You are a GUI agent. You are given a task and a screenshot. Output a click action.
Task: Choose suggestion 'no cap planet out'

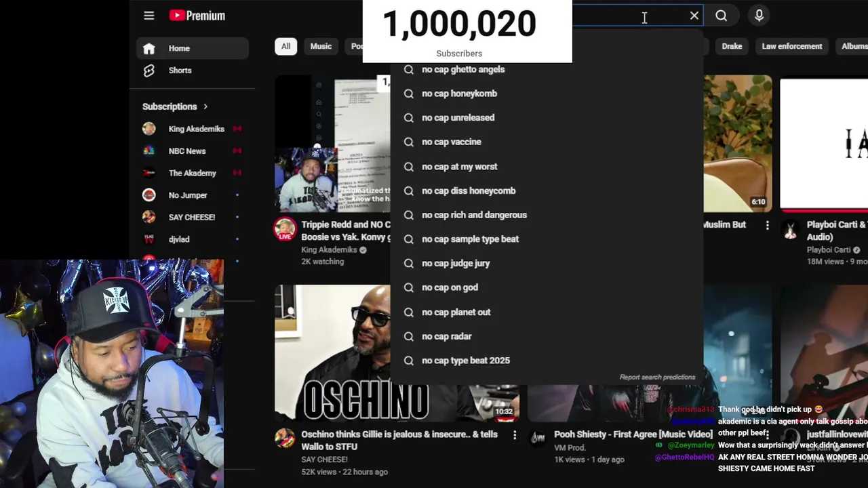547,312
